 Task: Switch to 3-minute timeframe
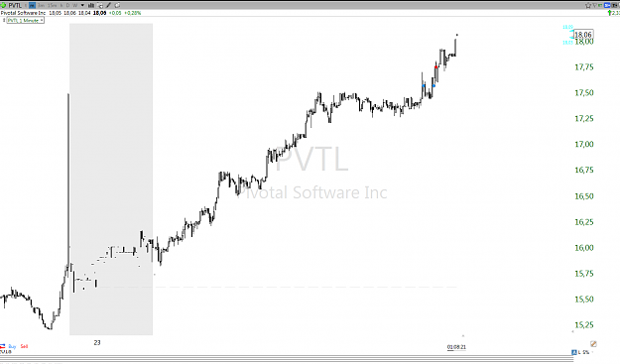click(41, 6)
